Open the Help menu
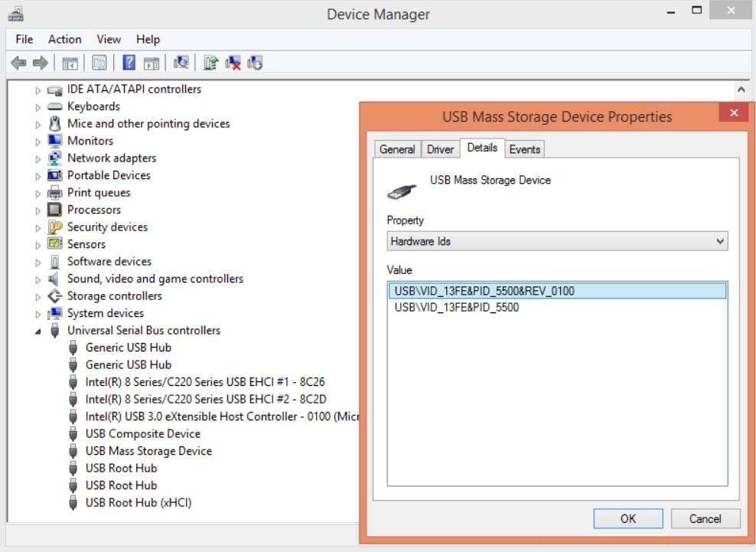Screen dimensions: 756x552 148,39
